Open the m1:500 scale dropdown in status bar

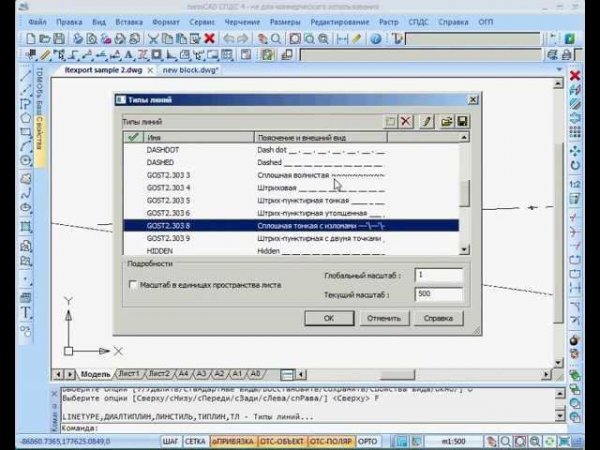pyautogui.click(x=453, y=441)
